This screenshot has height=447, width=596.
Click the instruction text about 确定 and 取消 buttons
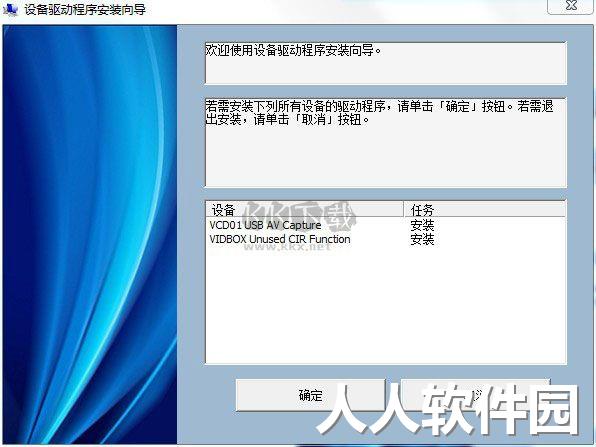tap(379, 113)
